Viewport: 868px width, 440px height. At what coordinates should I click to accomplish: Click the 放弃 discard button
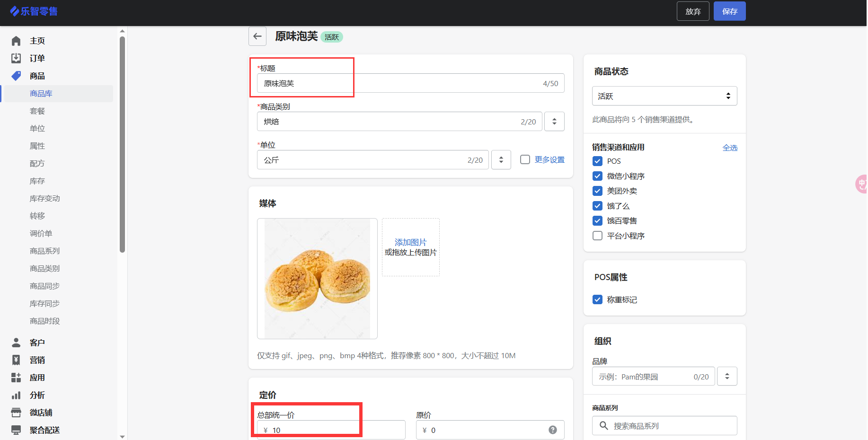point(693,11)
